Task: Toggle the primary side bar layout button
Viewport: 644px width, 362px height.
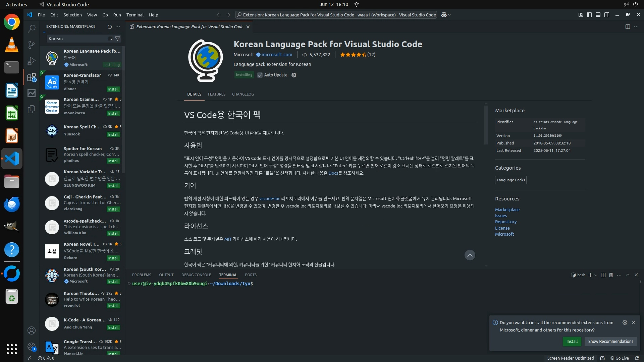Action: pos(589,15)
